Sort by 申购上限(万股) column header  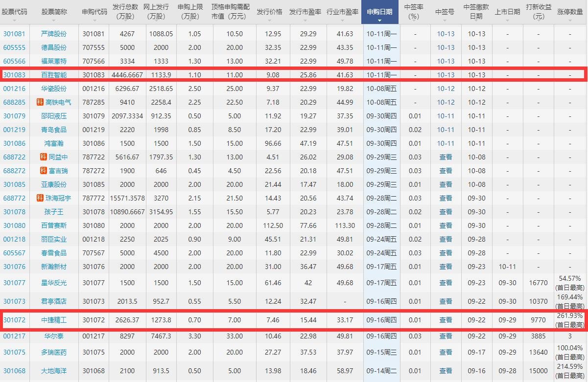190,12
